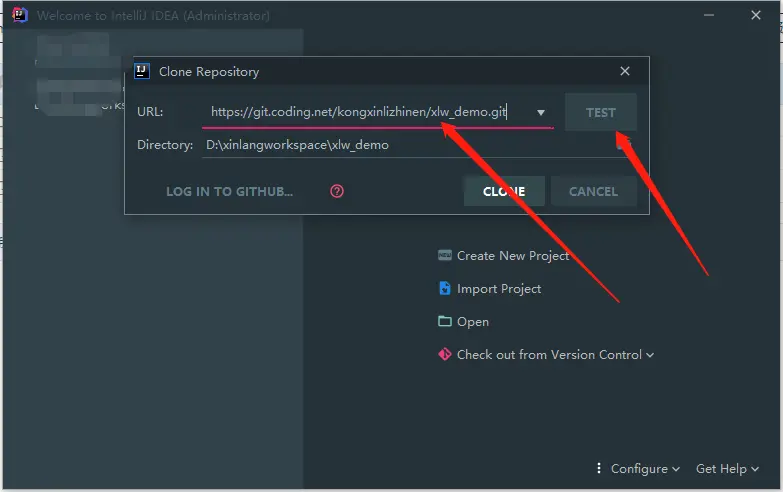
Task: Expand Check out from Version Control
Action: (555, 355)
